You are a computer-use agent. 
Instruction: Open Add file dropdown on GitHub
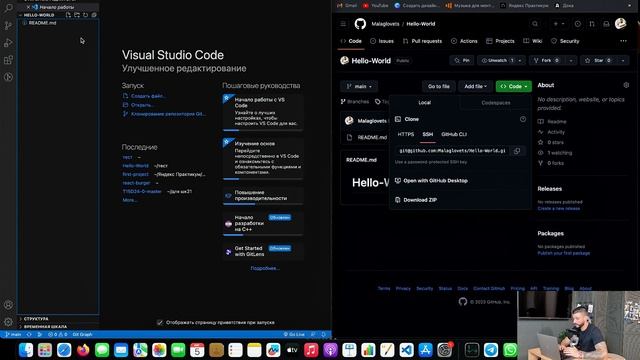point(476,87)
